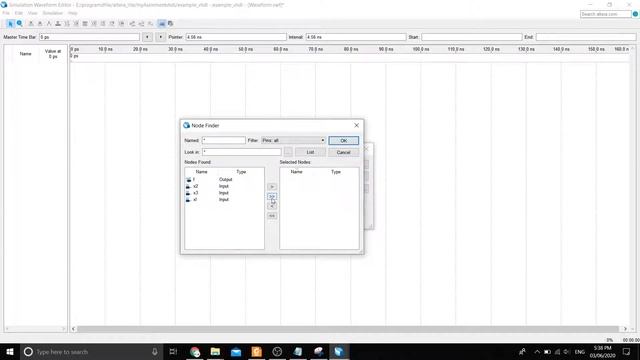Click the Generate Testbench toolbar icon

[x=150, y=24]
